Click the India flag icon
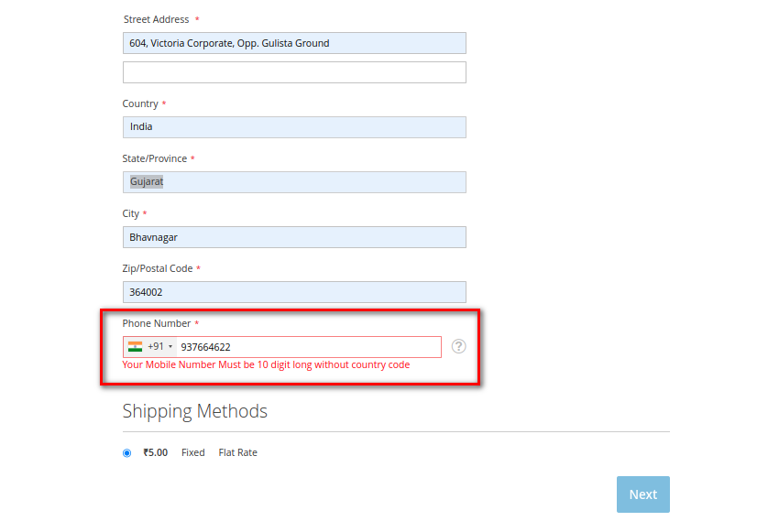The height and width of the screenshot is (532, 757). [135, 347]
